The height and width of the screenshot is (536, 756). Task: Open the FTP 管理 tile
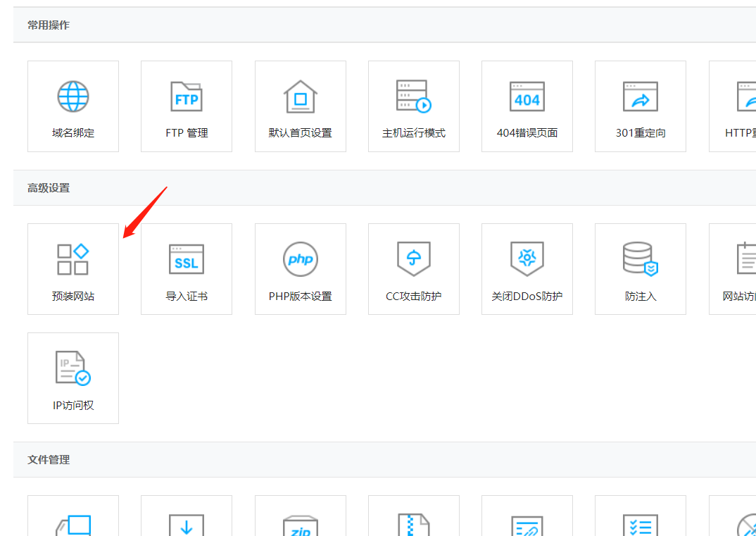coord(187,106)
